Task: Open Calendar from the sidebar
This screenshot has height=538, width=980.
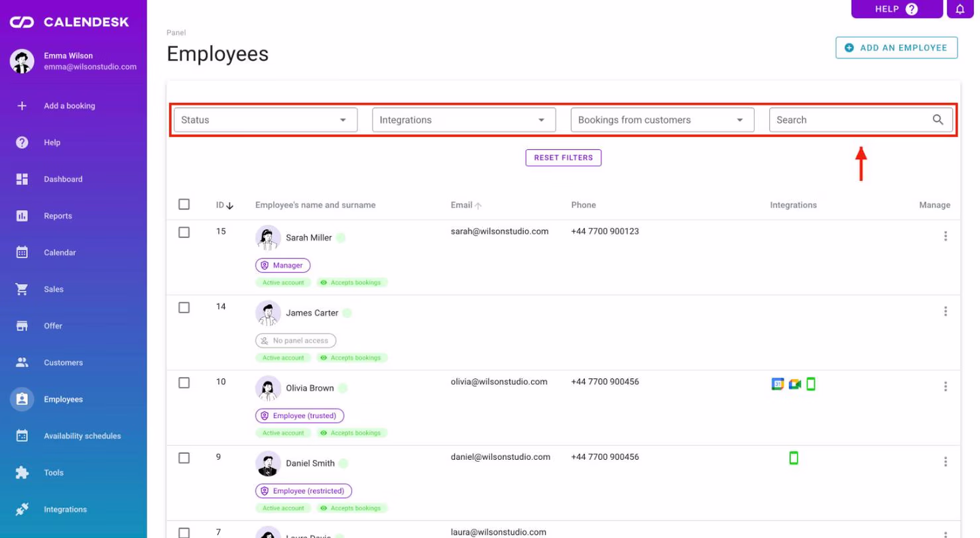Action: tap(60, 252)
